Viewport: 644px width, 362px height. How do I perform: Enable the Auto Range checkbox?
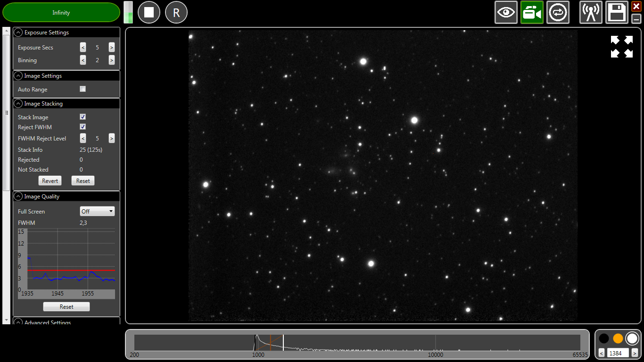(x=83, y=89)
